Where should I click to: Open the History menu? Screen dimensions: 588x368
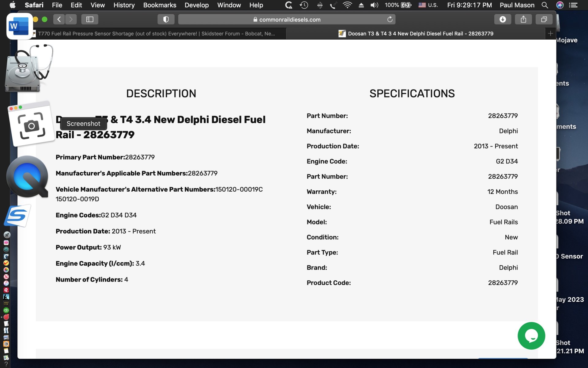click(x=124, y=5)
